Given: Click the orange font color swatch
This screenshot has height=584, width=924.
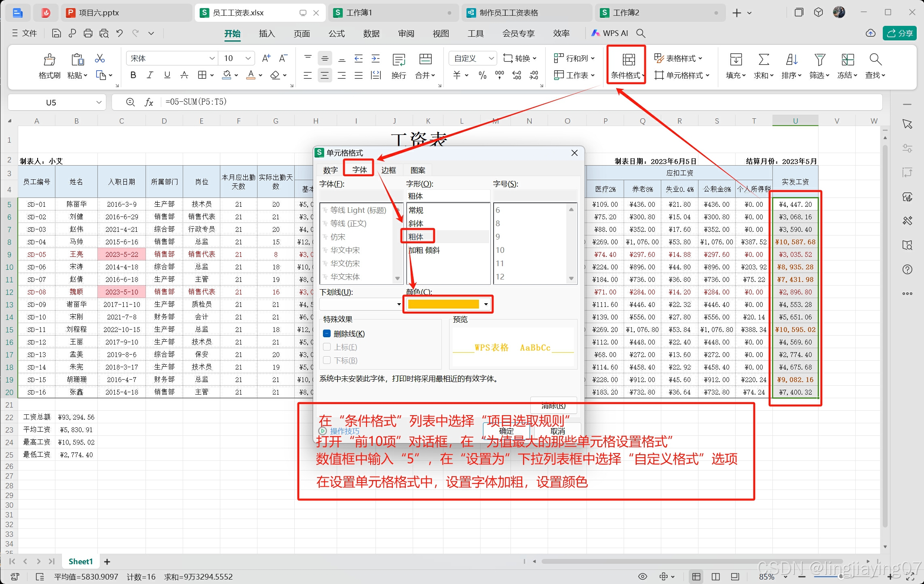Looking at the screenshot, I should 444,304.
